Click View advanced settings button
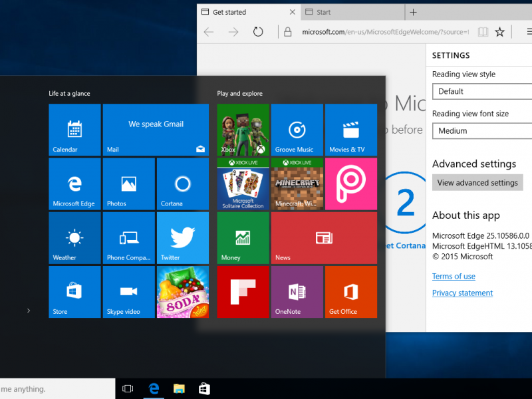Image resolution: width=532 pixels, height=399 pixels. click(477, 182)
